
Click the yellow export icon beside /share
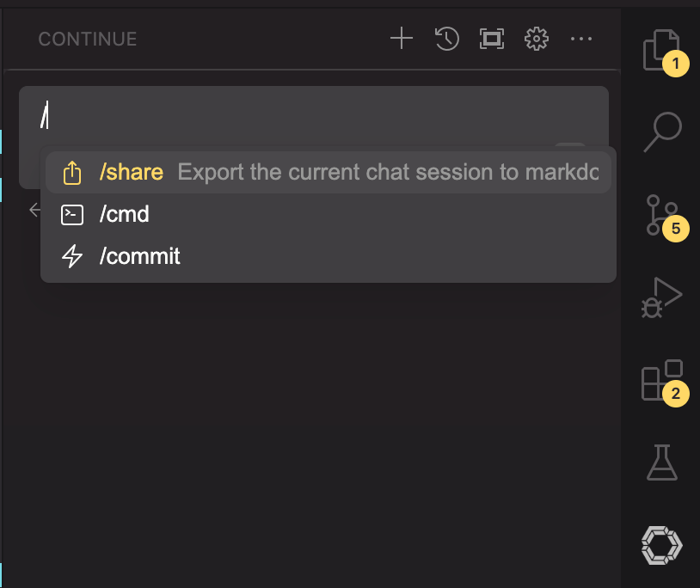pyautogui.click(x=72, y=173)
